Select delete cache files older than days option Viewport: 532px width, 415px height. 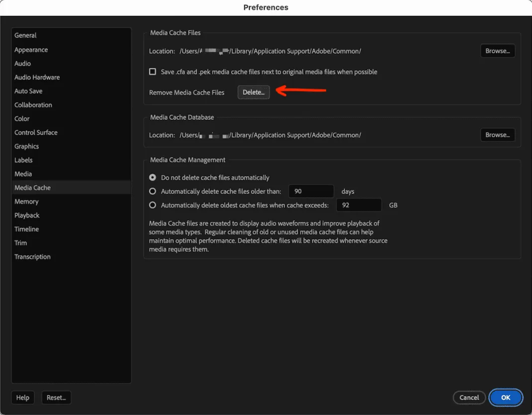pyautogui.click(x=153, y=191)
